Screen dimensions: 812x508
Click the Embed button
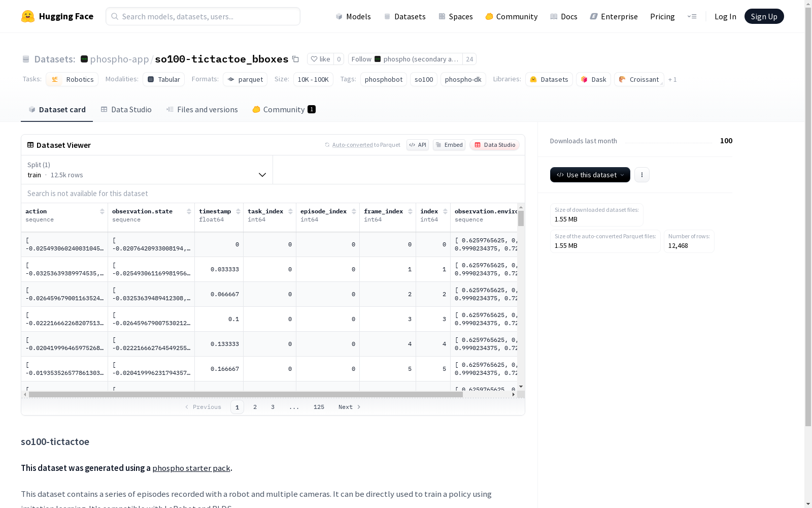pos(449,145)
